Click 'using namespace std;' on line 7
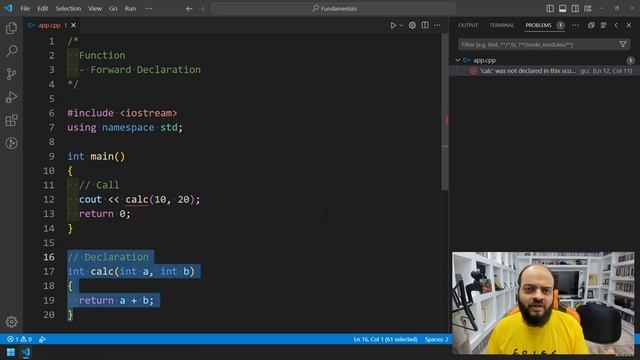 point(125,127)
